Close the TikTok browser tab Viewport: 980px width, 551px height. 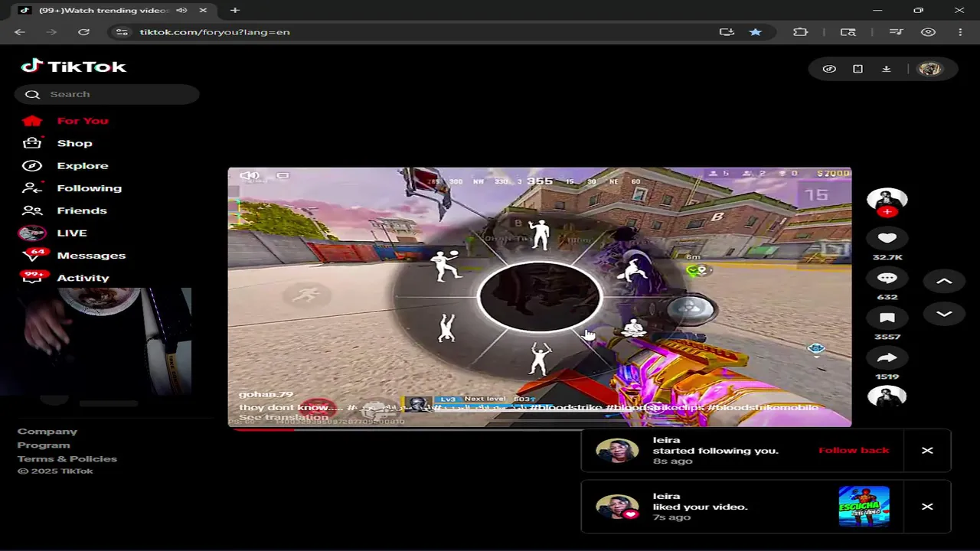click(203, 10)
